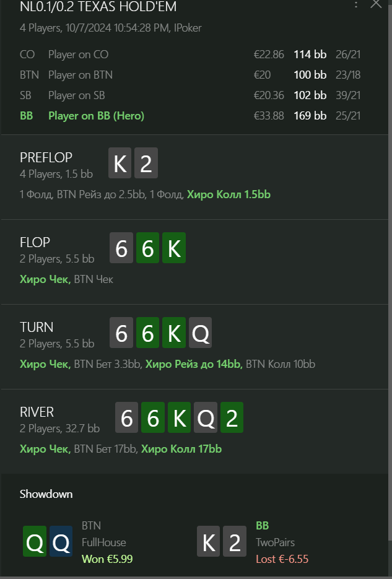Click the K card in BB's showdown hand
Screen dimensions: 392x579
pos(209,542)
